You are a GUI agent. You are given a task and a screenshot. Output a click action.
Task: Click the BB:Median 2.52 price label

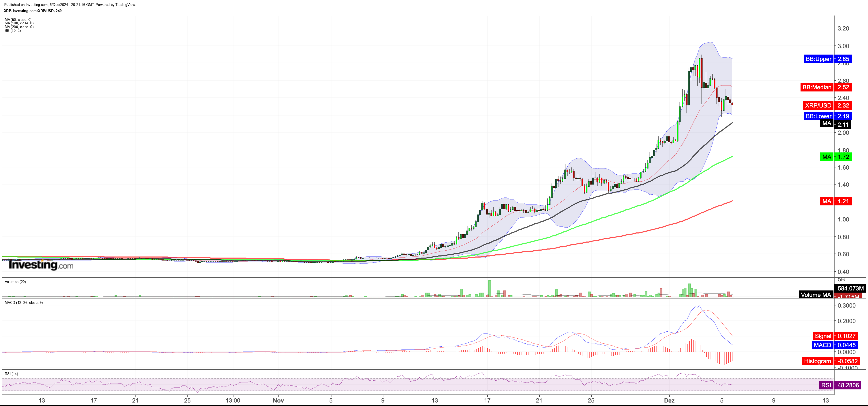pos(826,87)
